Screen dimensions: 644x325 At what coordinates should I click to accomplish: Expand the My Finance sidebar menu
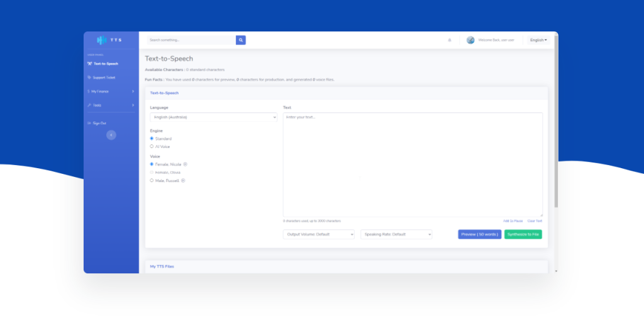pos(111,91)
